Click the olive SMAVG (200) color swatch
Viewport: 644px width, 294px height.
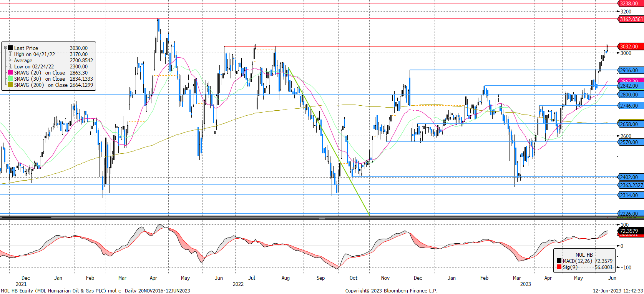(10, 85)
